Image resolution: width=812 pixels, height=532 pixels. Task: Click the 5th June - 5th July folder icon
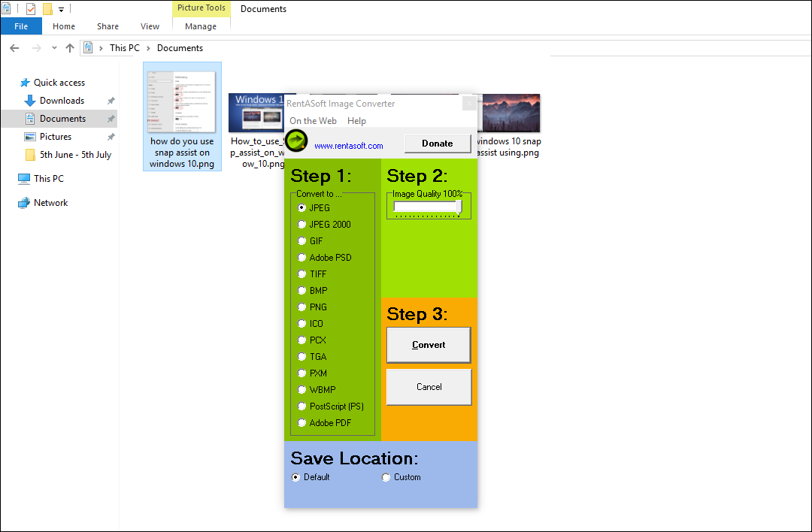point(30,155)
